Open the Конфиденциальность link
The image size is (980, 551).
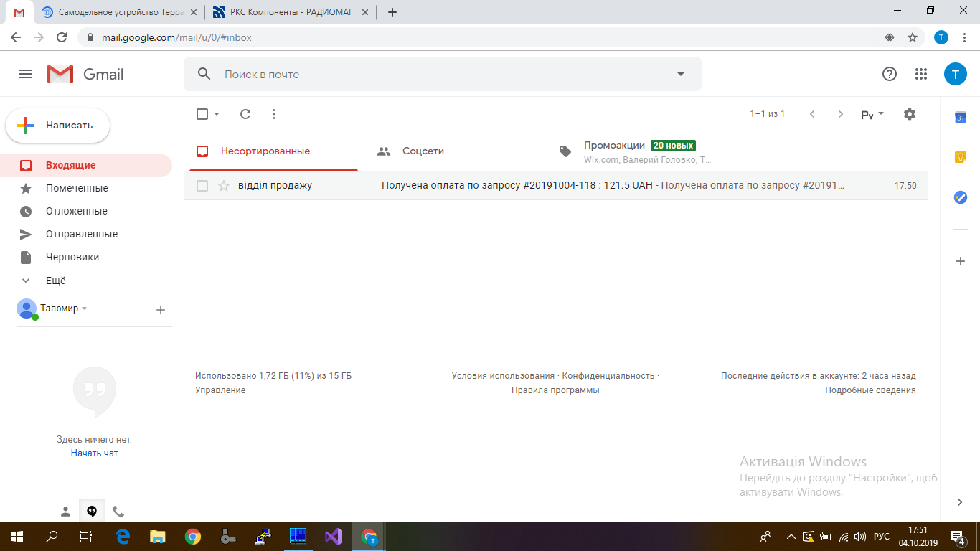(608, 376)
